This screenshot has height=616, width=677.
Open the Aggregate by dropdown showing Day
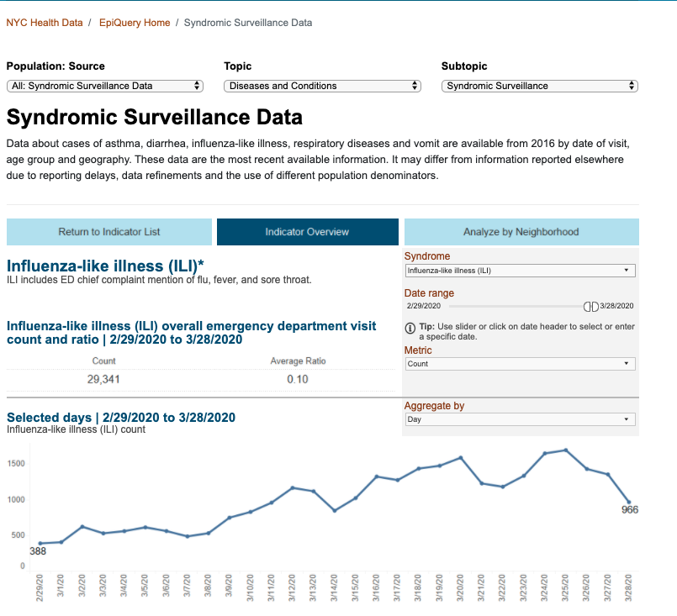click(x=521, y=419)
